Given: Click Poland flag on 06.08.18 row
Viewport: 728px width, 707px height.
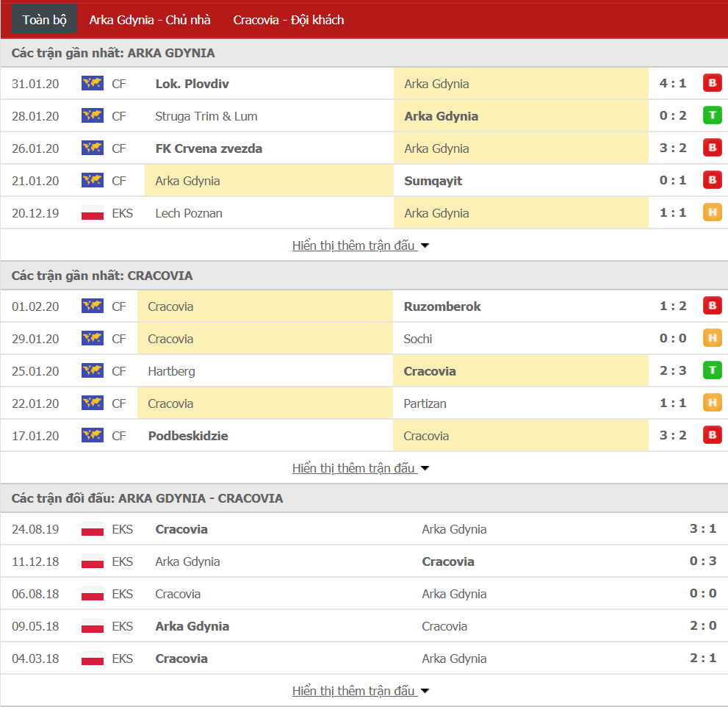Looking at the screenshot, I should point(93,594).
